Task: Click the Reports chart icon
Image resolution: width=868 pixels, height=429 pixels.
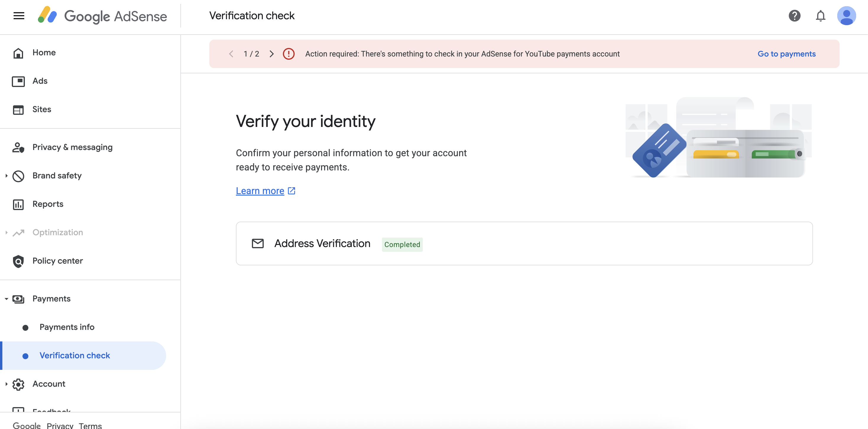Action: point(18,204)
